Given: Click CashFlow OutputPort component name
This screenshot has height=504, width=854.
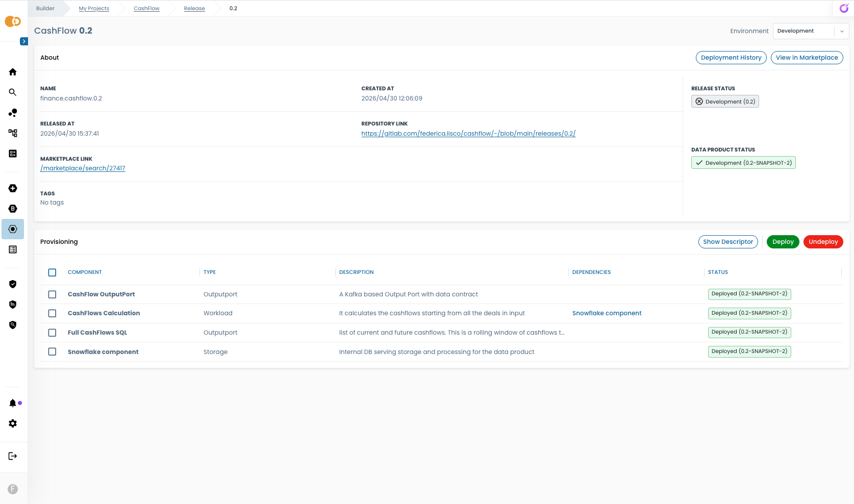Looking at the screenshot, I should click(x=101, y=294).
